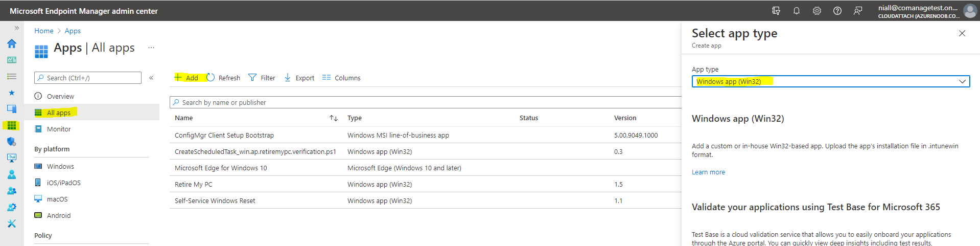Viewport: 980px width, 246px height.
Task: Open Home from the sidebar house icon
Action: coord(12,43)
